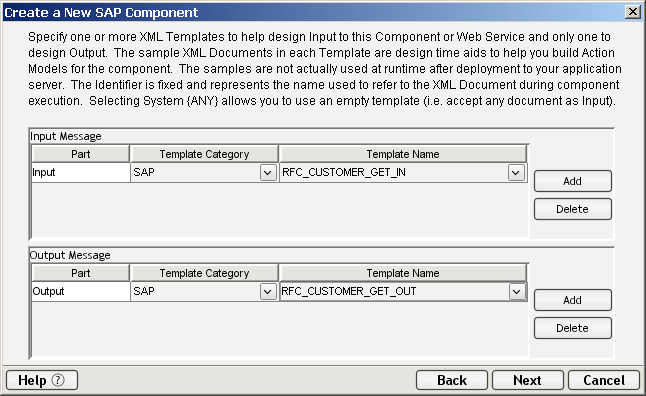
Task: Expand RFC_CUSTOMER_GET_IN template name dropdown
Action: pyautogui.click(x=516, y=173)
